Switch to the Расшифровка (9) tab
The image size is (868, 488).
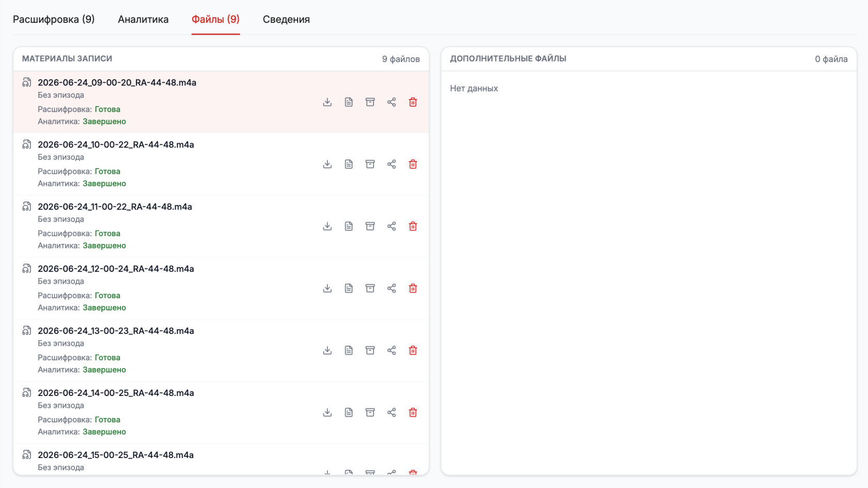tap(54, 19)
